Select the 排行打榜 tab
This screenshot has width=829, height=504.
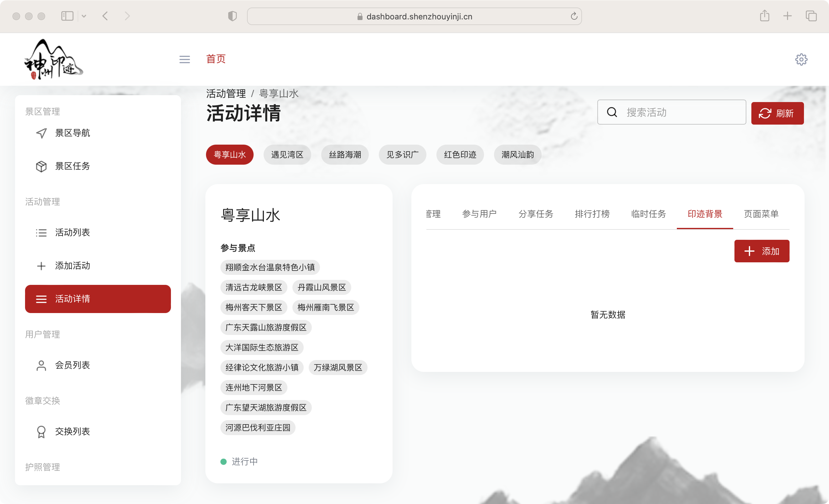(x=592, y=214)
